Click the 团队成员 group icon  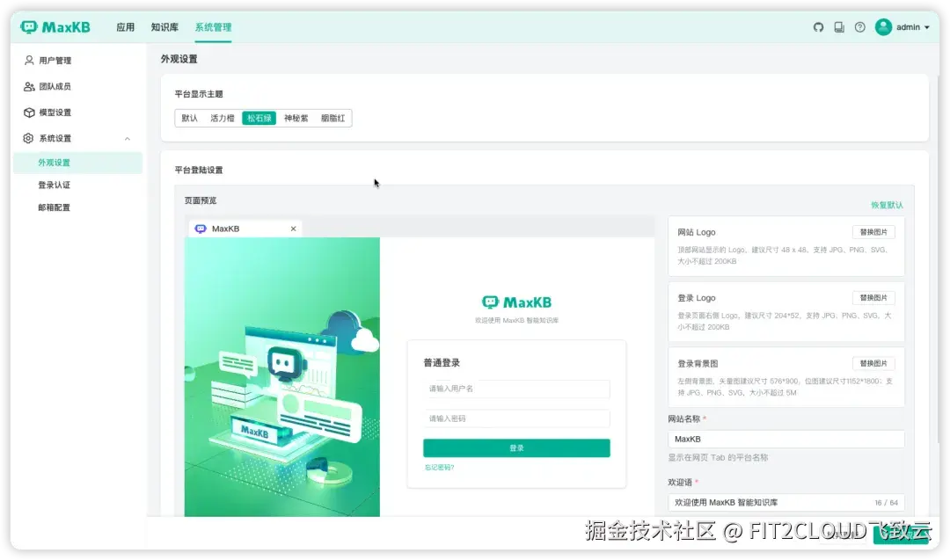click(28, 86)
